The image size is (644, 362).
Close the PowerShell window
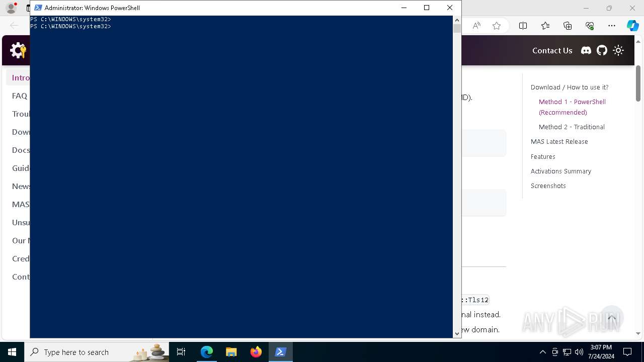[x=450, y=8]
